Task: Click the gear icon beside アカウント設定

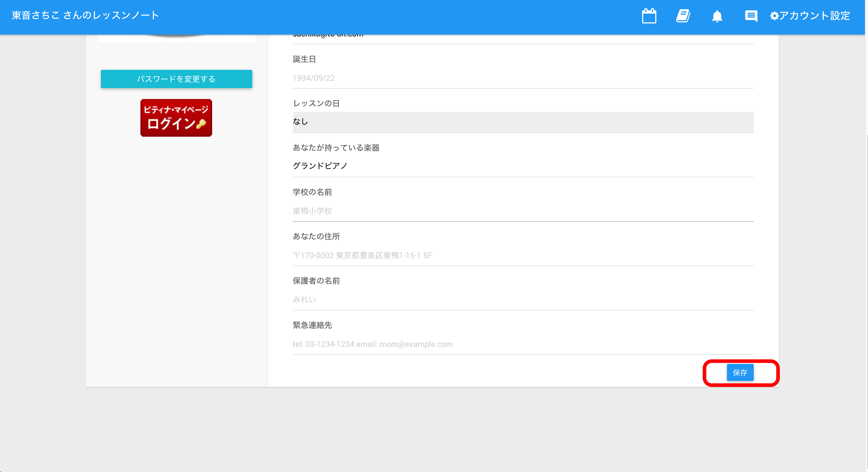Action: click(774, 16)
